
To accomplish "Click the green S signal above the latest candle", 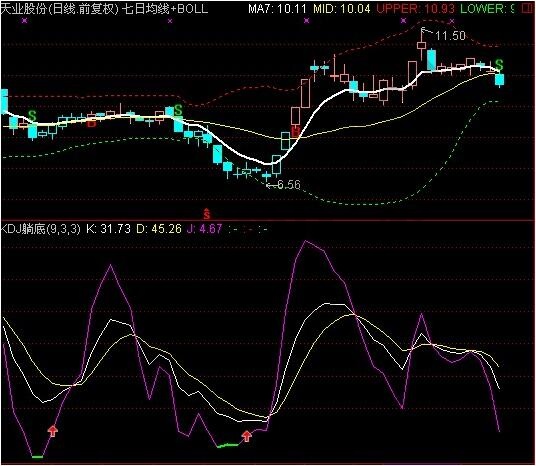I will click(499, 65).
